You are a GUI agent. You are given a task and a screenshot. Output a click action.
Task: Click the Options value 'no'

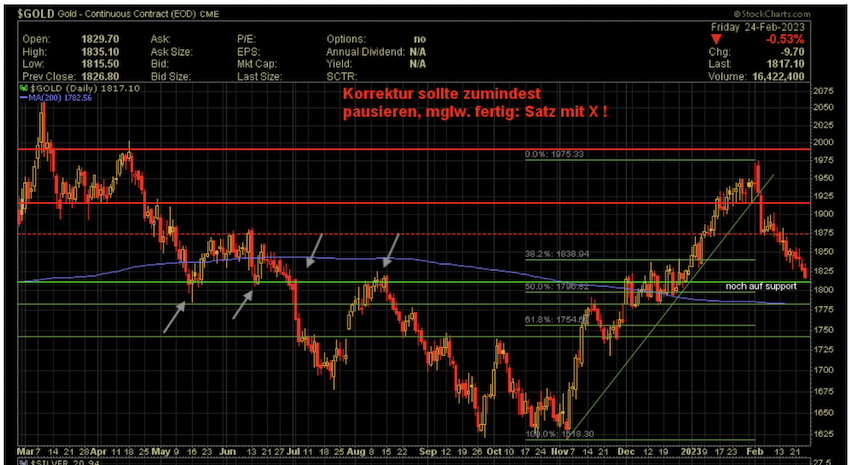[420, 39]
